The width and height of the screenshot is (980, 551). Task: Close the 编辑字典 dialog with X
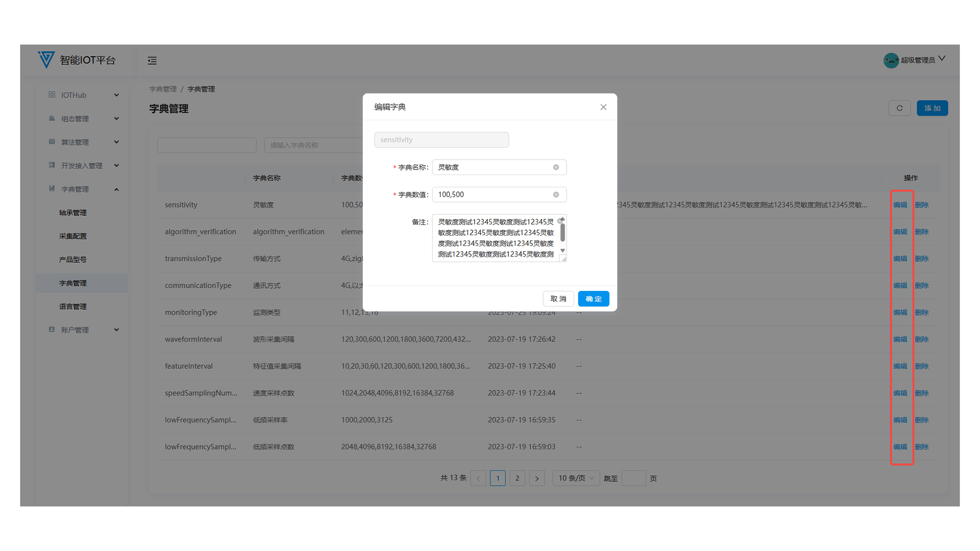(x=603, y=107)
